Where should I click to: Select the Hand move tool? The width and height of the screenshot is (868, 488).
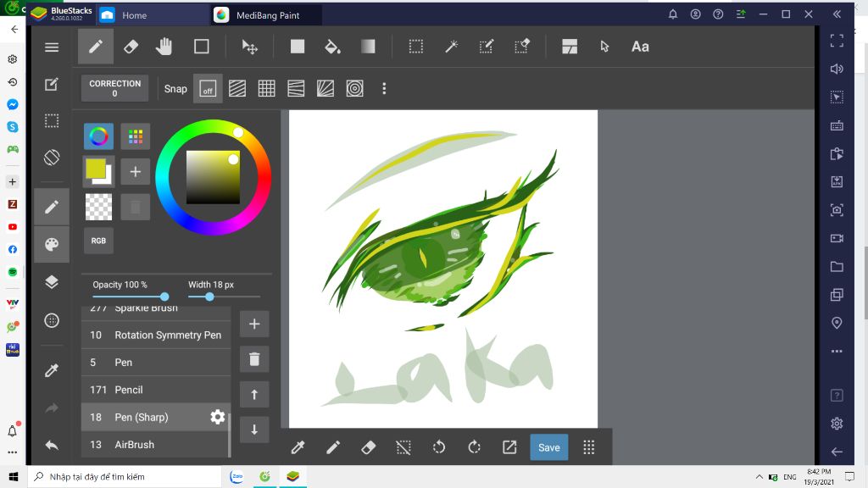point(164,47)
